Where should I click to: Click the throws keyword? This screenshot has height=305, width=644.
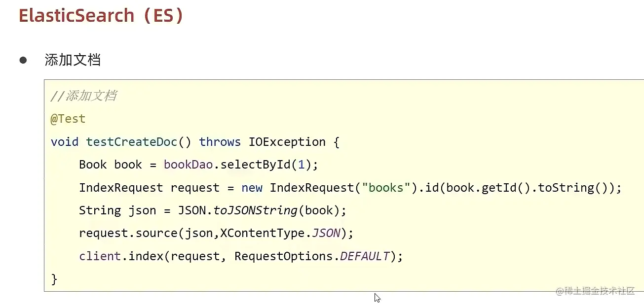[x=220, y=142]
